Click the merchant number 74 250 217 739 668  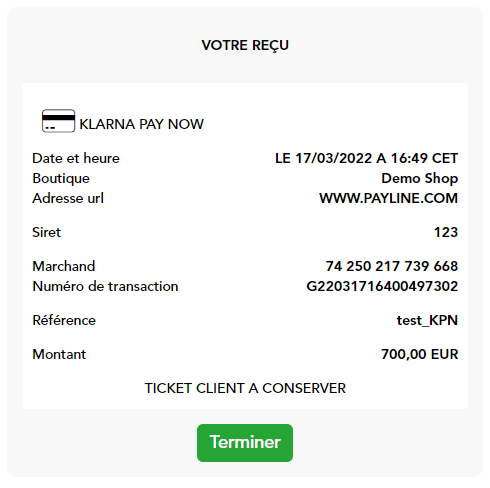pyautogui.click(x=392, y=266)
